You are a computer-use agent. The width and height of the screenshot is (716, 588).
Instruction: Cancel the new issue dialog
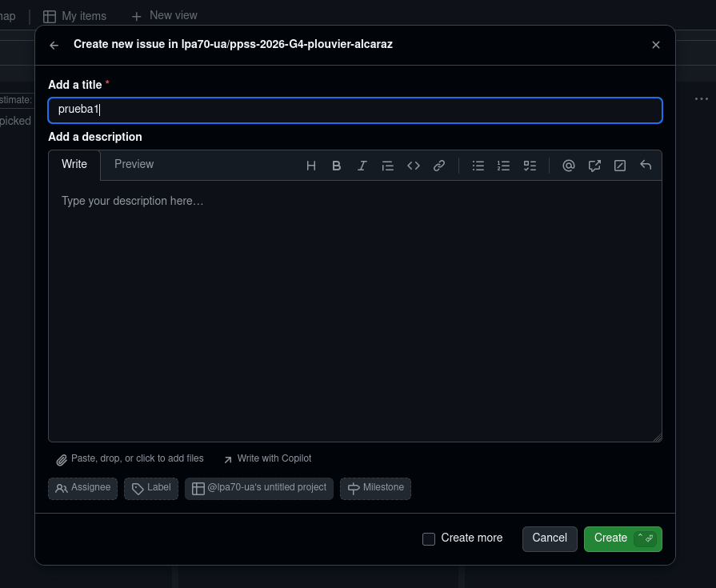click(550, 538)
